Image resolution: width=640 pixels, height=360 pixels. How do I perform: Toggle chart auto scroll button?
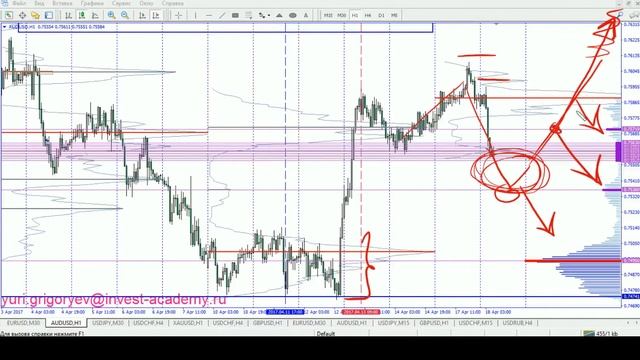(142, 16)
